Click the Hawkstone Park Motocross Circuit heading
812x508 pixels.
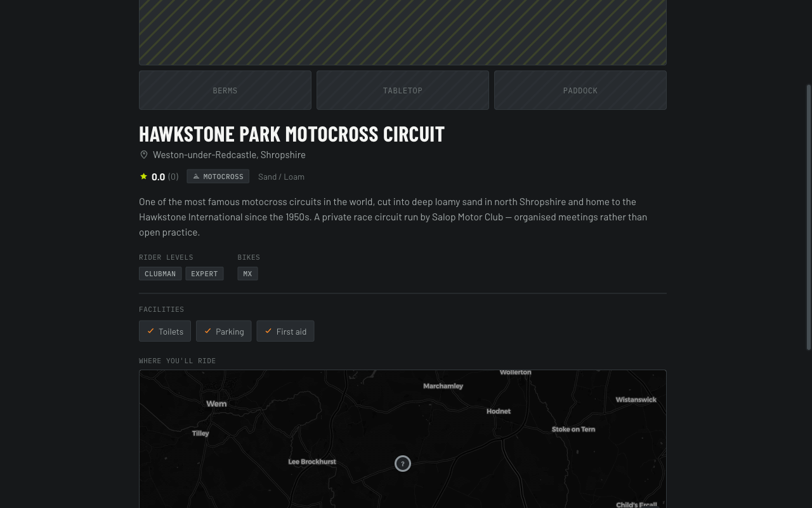pyautogui.click(x=292, y=134)
